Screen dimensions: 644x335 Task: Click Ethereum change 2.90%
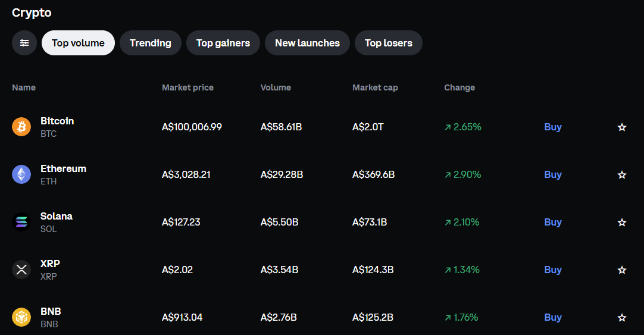click(463, 174)
